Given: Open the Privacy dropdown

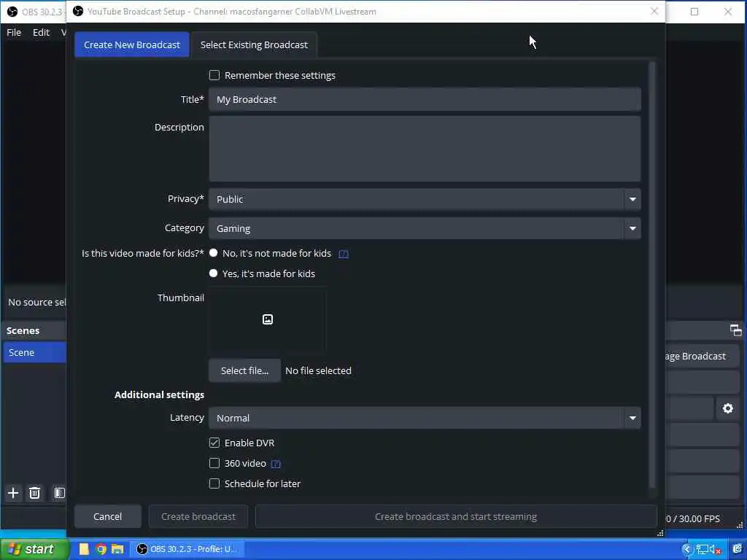Looking at the screenshot, I should point(425,199).
